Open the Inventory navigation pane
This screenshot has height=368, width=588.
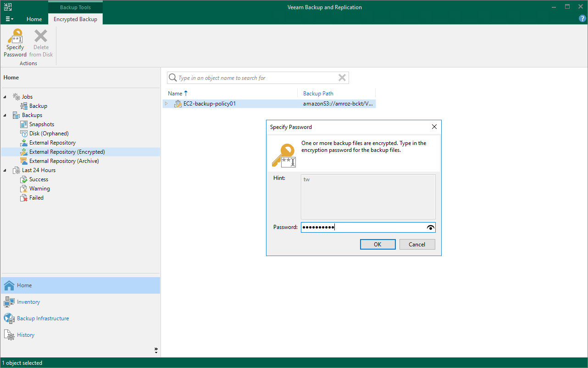point(80,302)
